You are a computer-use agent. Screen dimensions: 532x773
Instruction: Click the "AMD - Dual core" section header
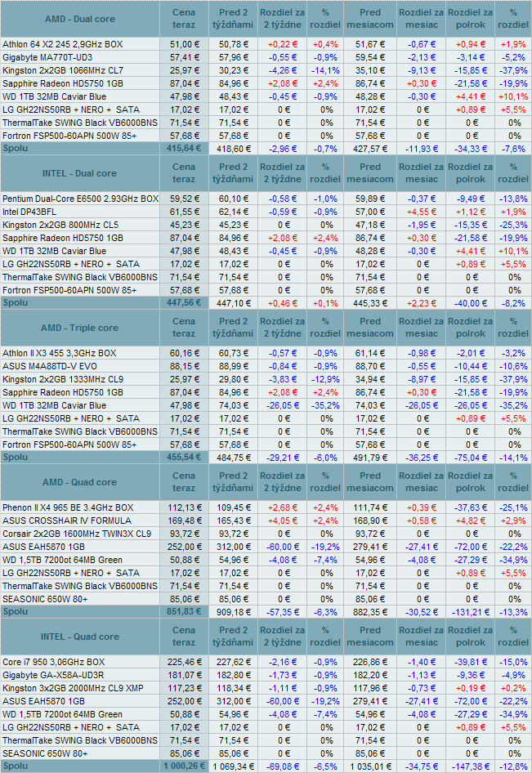coord(80,20)
